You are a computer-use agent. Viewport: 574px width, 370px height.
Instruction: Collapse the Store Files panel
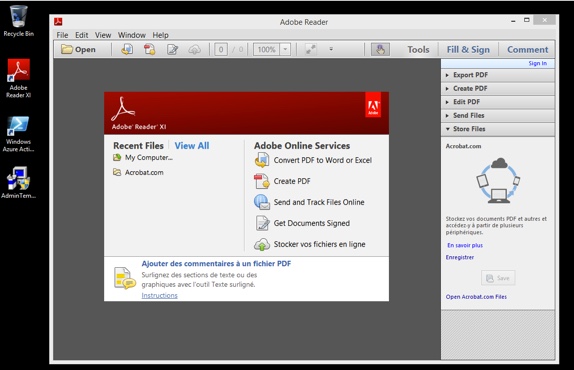(x=497, y=129)
